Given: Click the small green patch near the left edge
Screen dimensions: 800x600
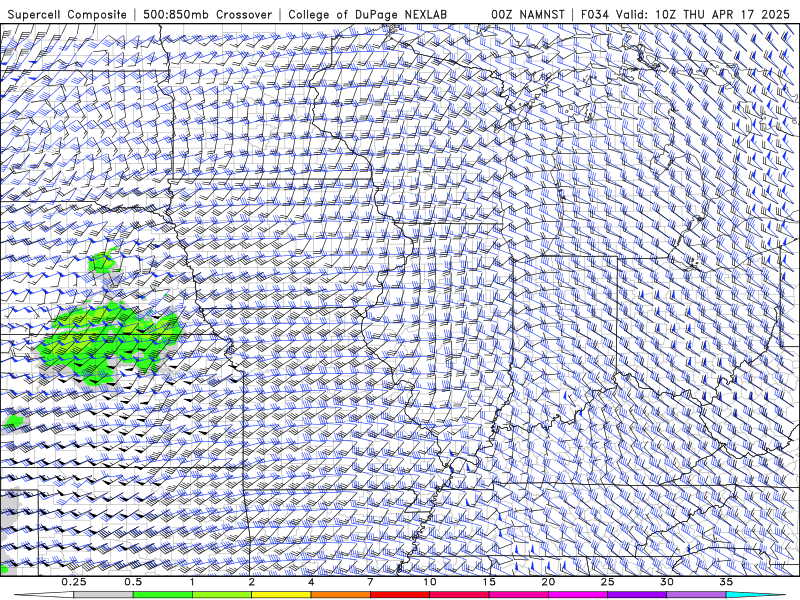Looking at the screenshot, I should click(14, 422).
